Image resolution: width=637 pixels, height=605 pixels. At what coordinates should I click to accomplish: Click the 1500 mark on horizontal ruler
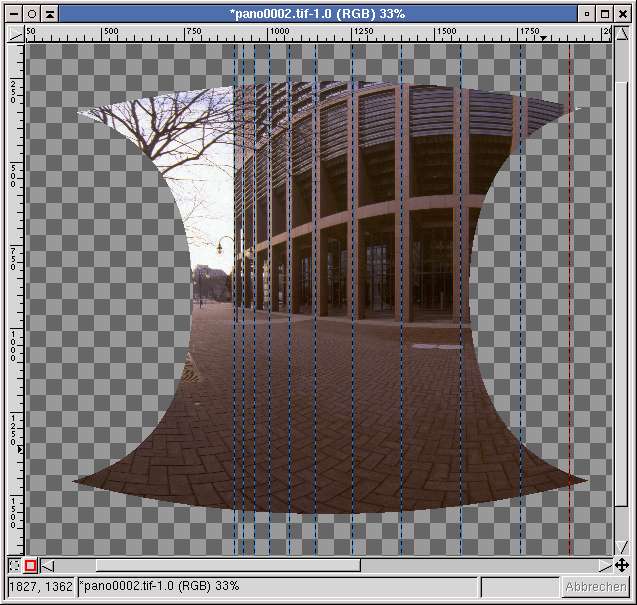click(x=446, y=31)
